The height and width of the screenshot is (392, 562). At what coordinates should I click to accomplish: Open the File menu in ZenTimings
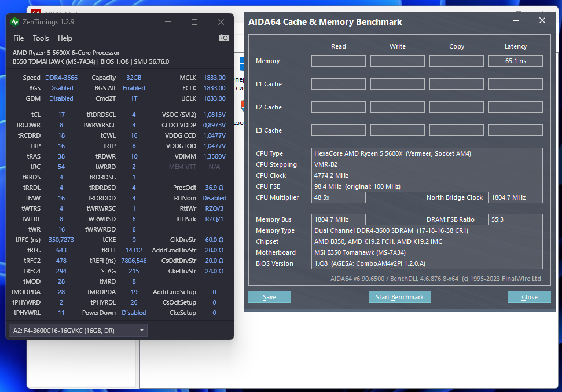pos(19,38)
